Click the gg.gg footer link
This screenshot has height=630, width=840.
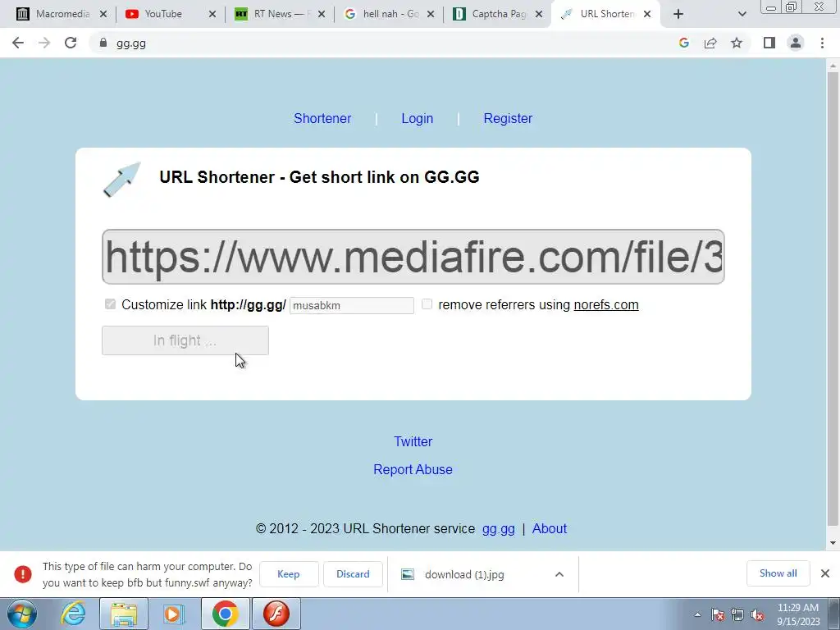click(x=498, y=529)
